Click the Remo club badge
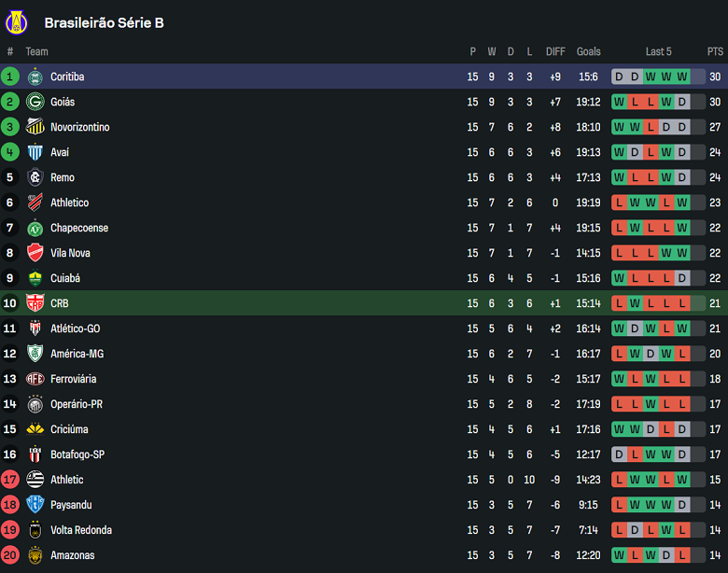The width and height of the screenshot is (728, 573). [35, 177]
